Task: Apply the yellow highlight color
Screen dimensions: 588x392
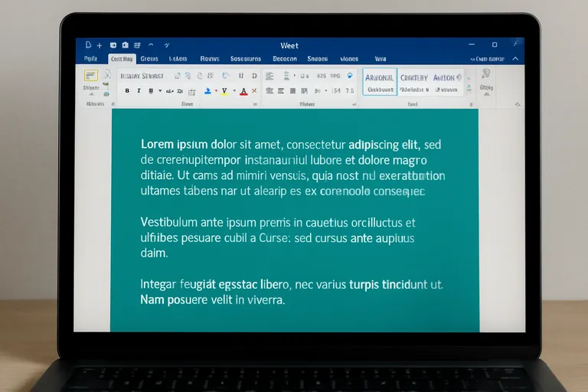Action: point(224,91)
